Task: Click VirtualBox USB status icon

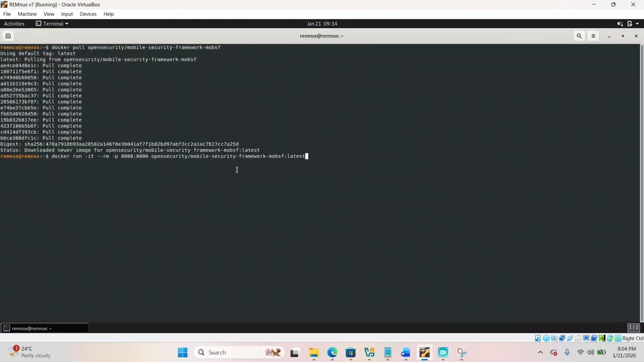Action: pyautogui.click(x=570, y=338)
